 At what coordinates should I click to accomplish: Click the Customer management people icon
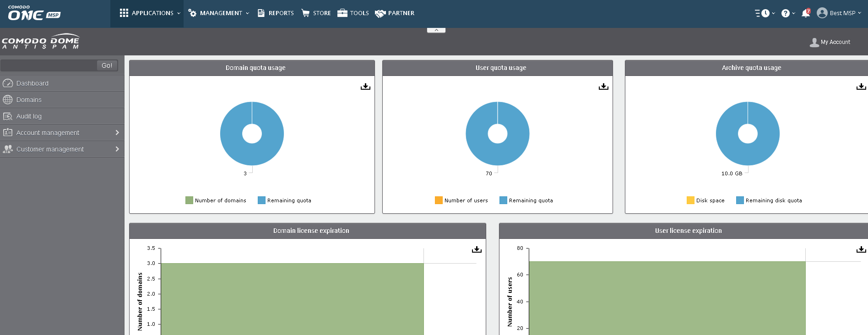click(x=8, y=149)
